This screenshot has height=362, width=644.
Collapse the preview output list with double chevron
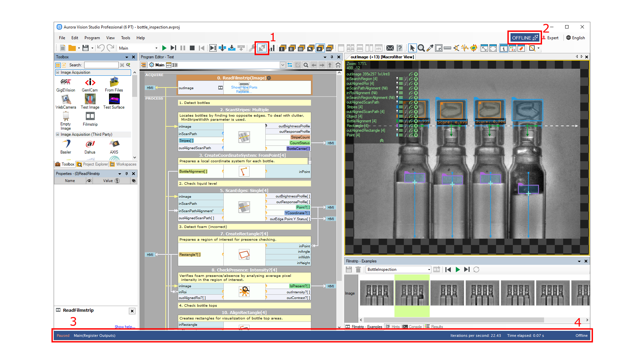click(381, 140)
